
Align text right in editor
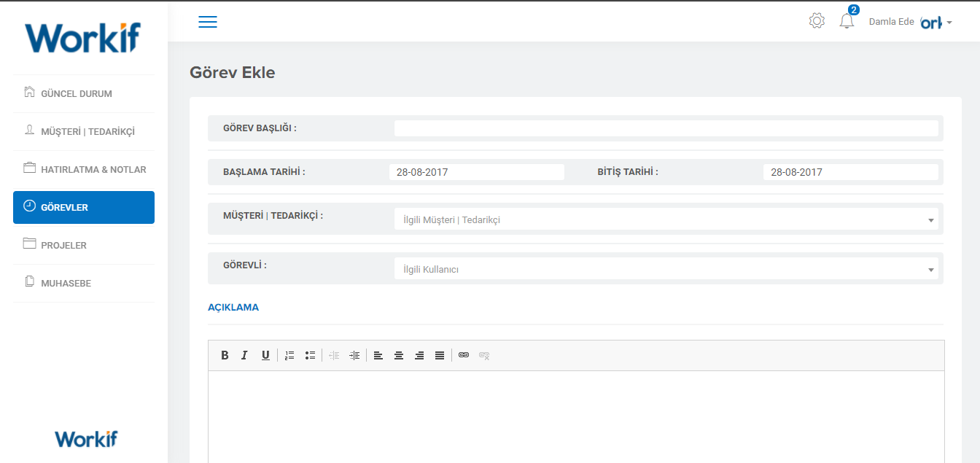coord(419,355)
